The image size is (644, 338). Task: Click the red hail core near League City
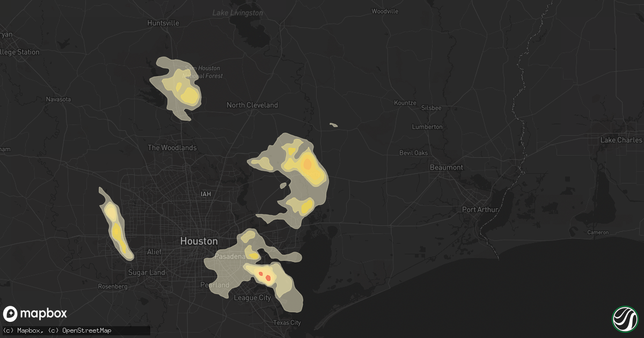268,278
